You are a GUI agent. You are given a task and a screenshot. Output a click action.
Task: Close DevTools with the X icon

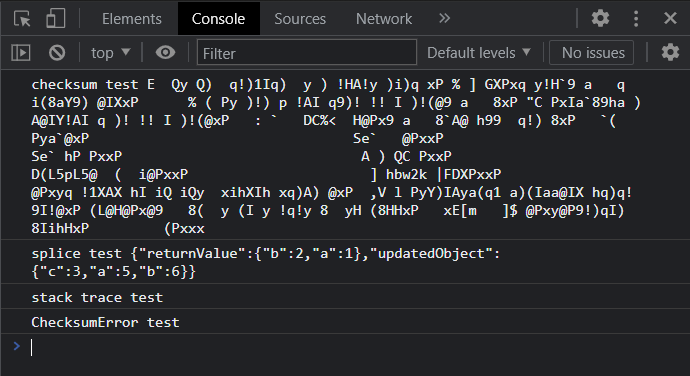click(670, 18)
